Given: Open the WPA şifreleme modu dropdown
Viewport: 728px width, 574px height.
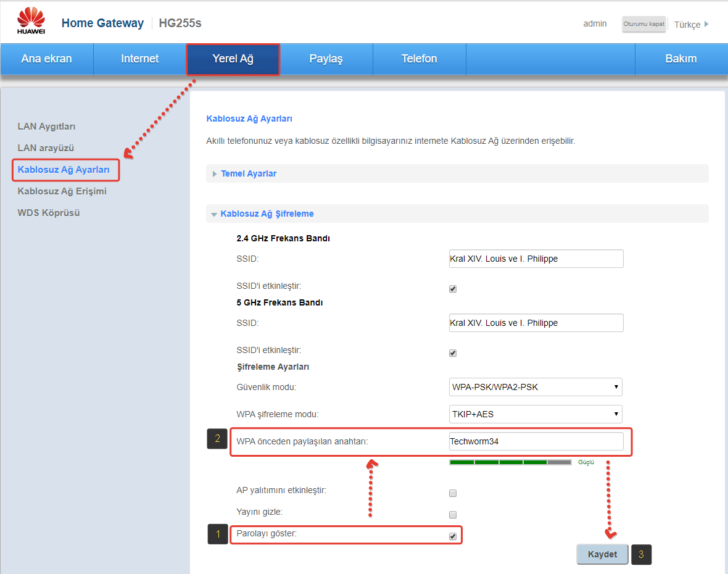Looking at the screenshot, I should point(535,414).
